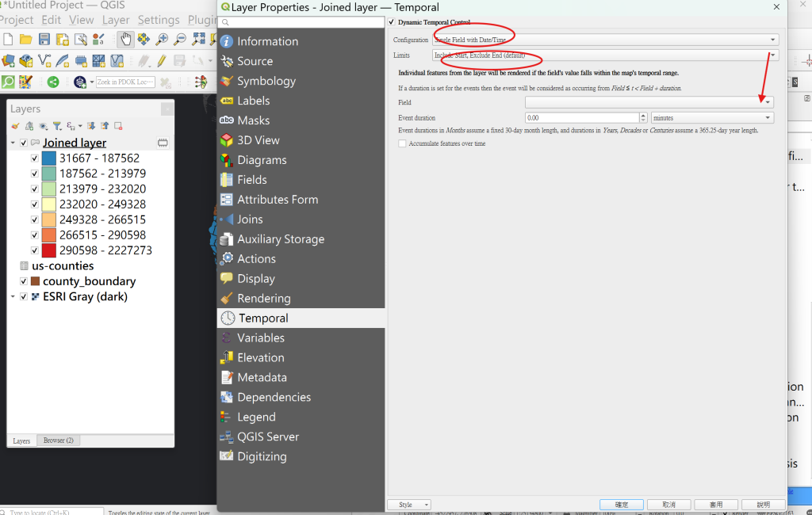Select the Pan Map hand tool
Image resolution: width=812 pixels, height=515 pixels.
point(125,40)
